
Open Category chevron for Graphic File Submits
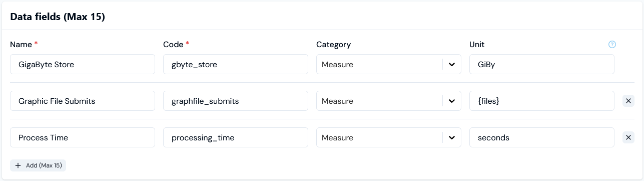(x=452, y=101)
